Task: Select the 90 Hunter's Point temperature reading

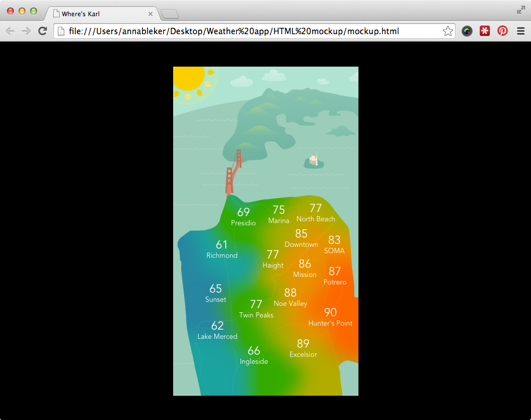Action: tap(330, 316)
